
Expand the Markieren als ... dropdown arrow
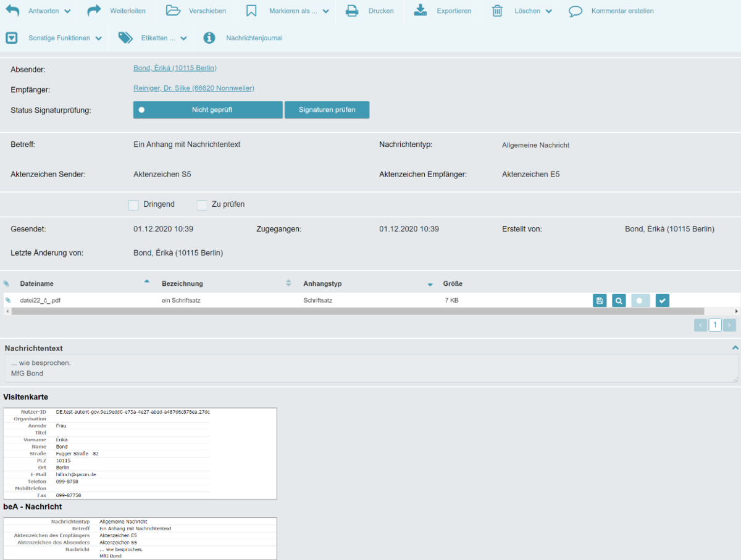326,11
